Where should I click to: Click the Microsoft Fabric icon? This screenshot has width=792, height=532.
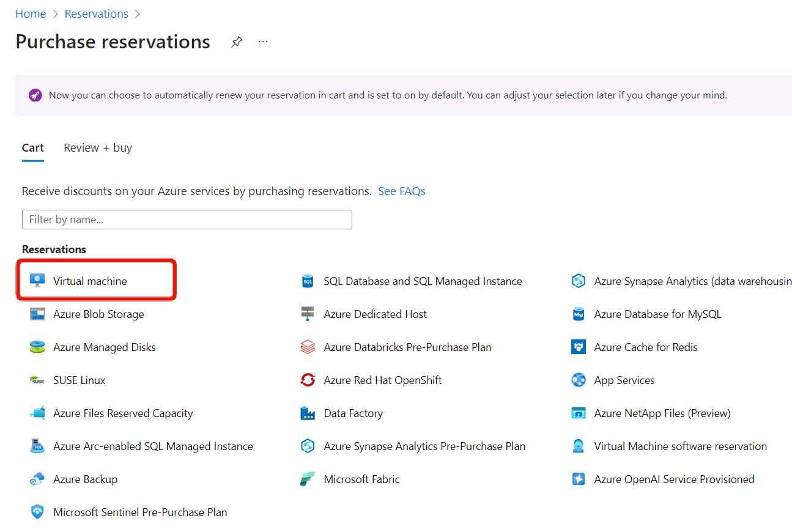point(308,479)
